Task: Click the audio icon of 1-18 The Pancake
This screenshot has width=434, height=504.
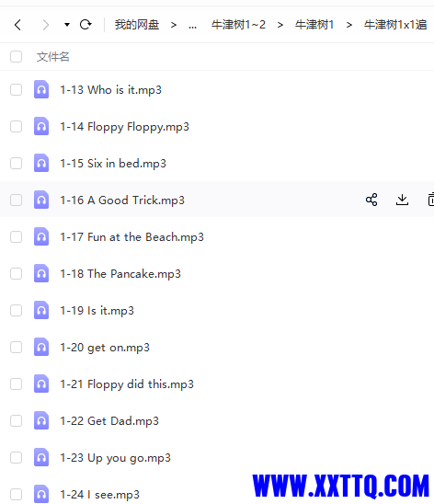Action: (x=41, y=273)
